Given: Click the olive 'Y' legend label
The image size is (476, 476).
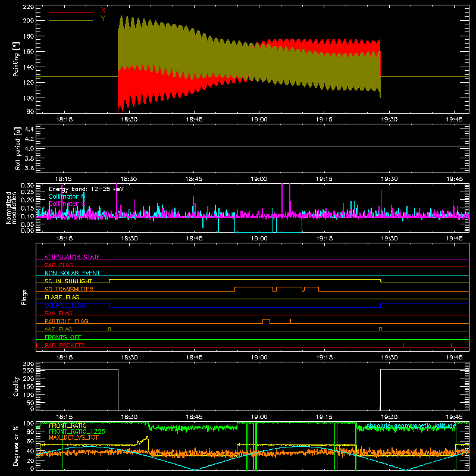Looking at the screenshot, I should click(103, 18).
